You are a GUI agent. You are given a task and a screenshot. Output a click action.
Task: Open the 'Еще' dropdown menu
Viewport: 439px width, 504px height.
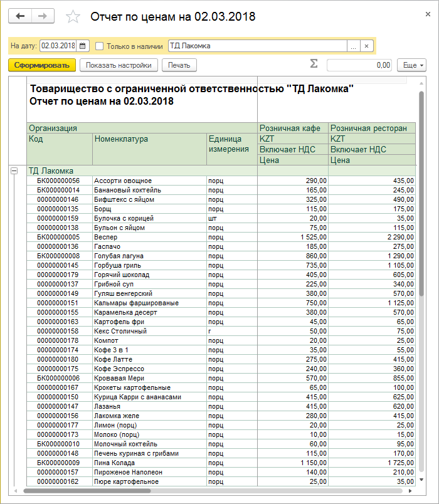(413, 65)
